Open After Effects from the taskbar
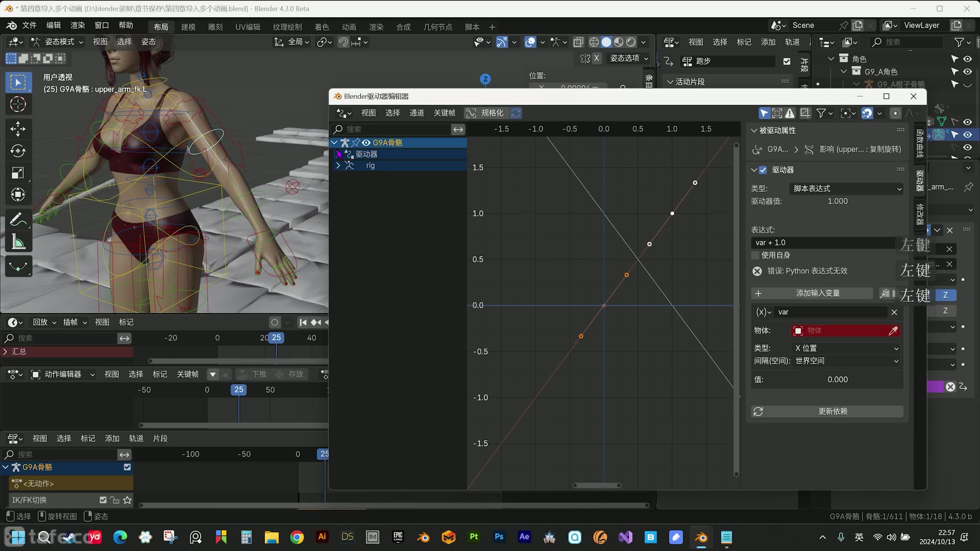Image resolution: width=980 pixels, height=551 pixels. coord(524,537)
